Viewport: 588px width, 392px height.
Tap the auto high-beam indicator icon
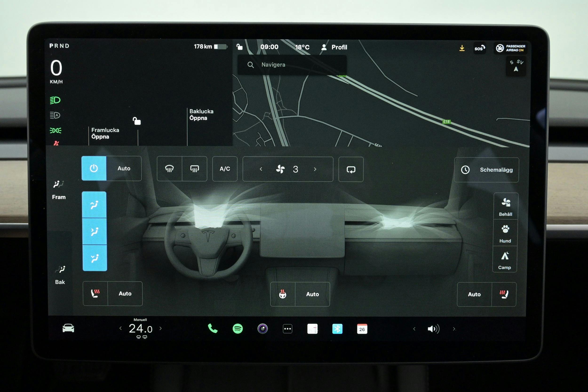click(x=55, y=115)
